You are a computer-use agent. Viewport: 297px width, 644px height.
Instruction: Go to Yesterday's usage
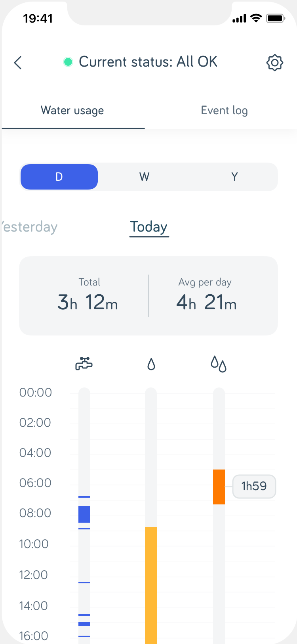(30, 227)
